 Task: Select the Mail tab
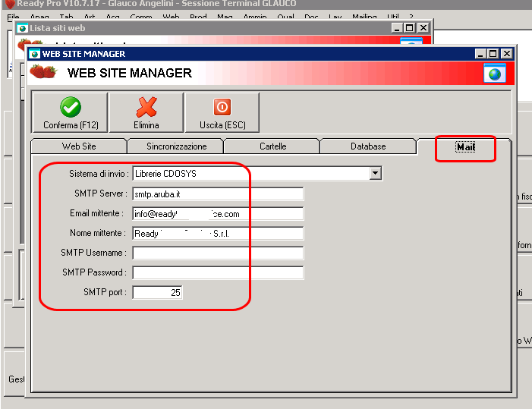(x=465, y=147)
